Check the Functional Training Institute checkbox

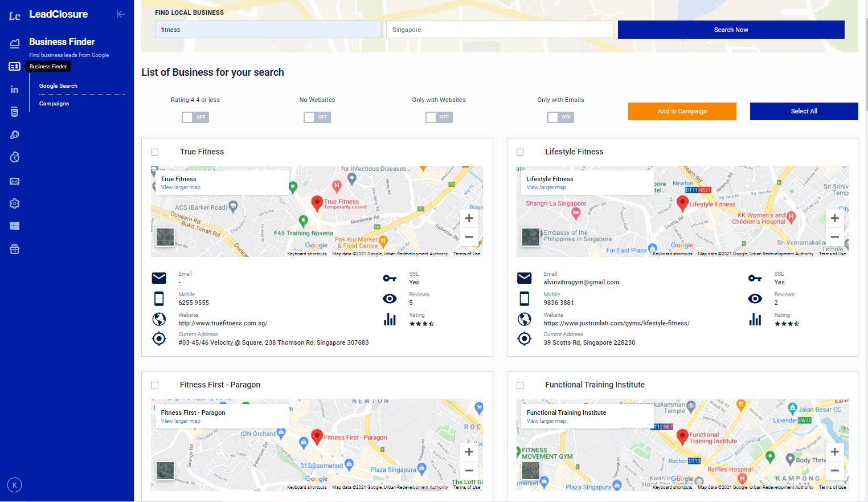[520, 386]
